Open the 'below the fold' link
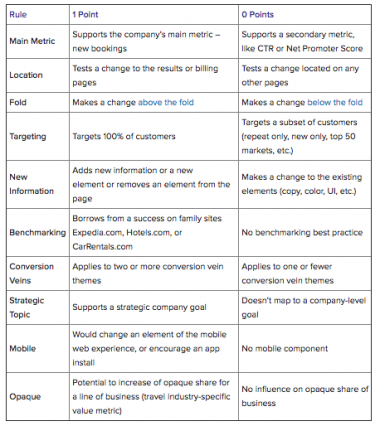This screenshot has width=380, height=426. coord(335,102)
